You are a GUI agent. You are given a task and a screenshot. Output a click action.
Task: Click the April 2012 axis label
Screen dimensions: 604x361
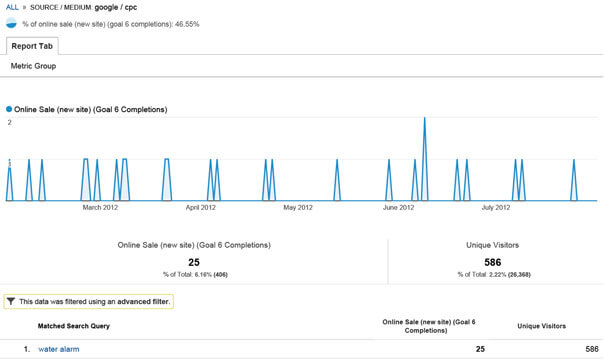201,207
